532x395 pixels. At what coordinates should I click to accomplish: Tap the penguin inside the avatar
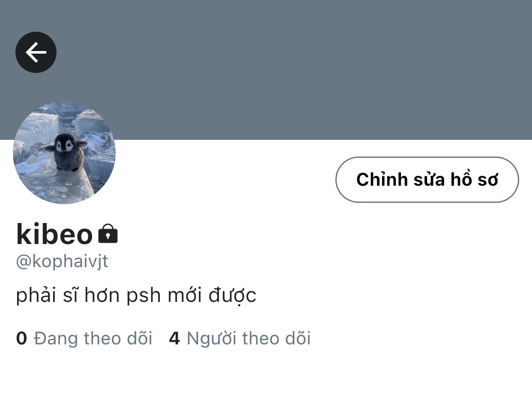(66, 152)
